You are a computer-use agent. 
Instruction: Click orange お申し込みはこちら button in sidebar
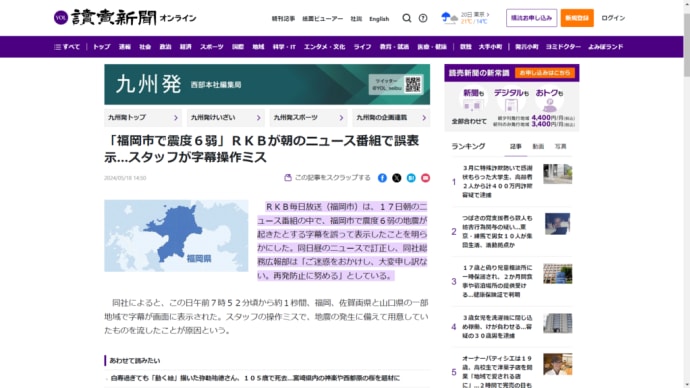point(545,73)
